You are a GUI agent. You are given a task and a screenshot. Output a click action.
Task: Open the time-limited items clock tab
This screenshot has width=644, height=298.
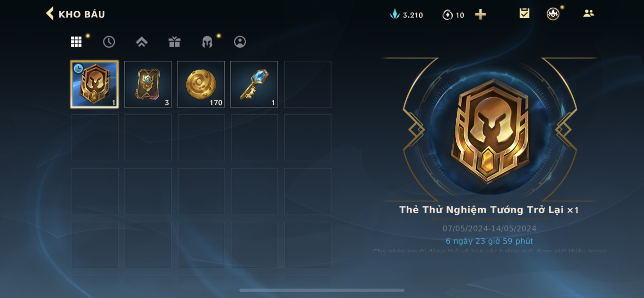[109, 42]
